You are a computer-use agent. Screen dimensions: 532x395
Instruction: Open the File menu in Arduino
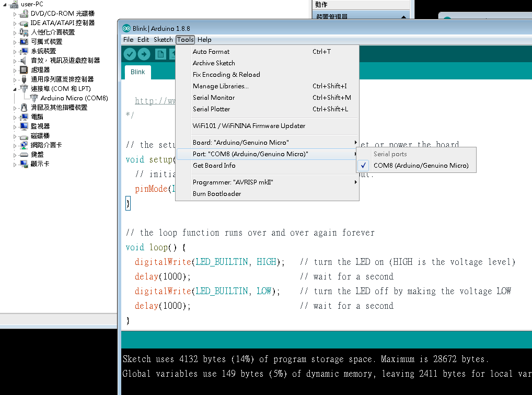(128, 40)
